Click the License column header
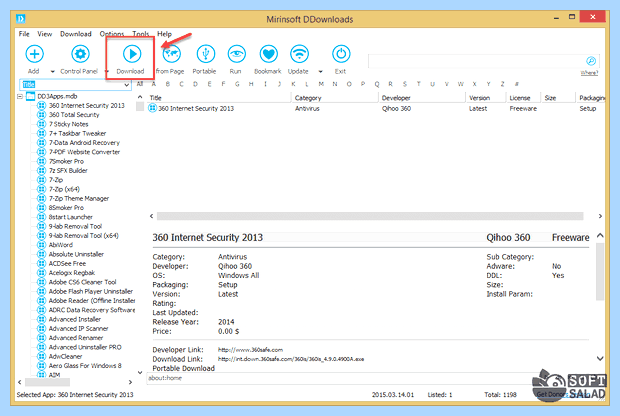 524,98
